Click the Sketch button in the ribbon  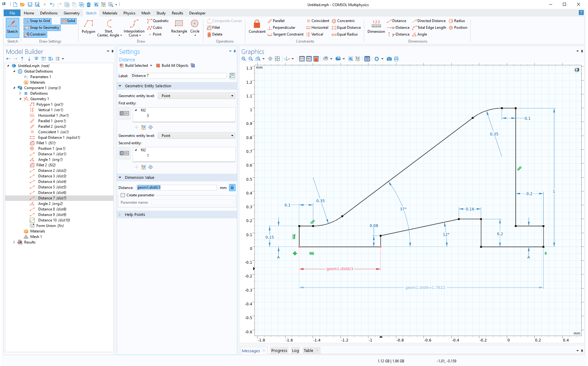[12, 28]
